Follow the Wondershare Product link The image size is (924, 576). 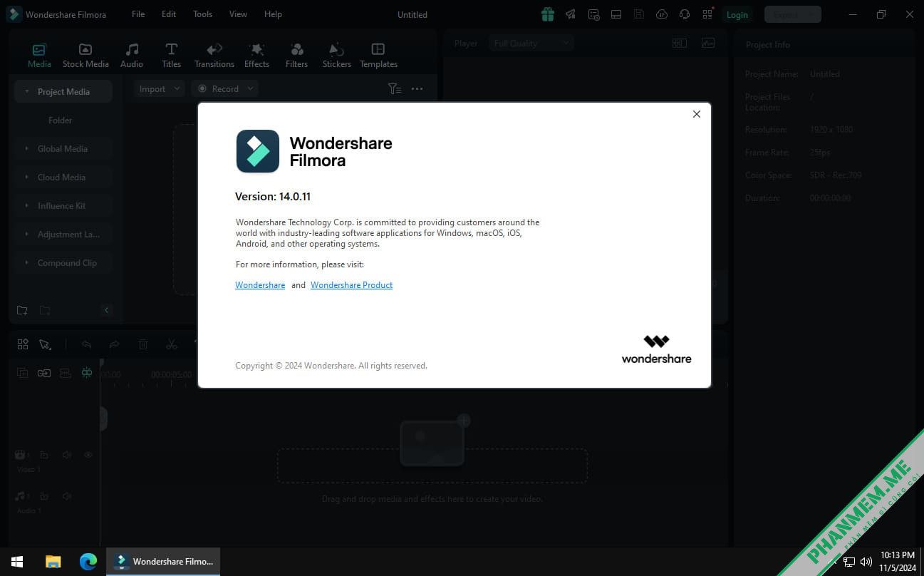351,285
